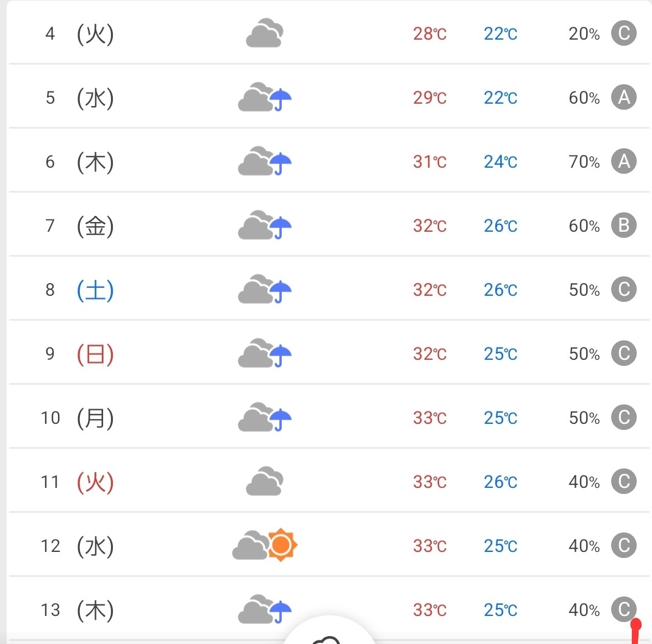Tap the rain-cloud icon for day 9 (日)

tap(265, 353)
